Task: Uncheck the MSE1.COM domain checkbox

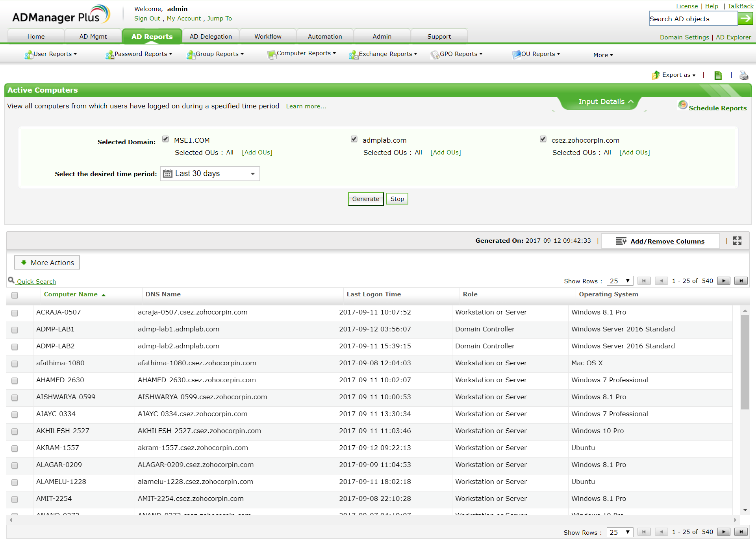Action: tap(166, 139)
